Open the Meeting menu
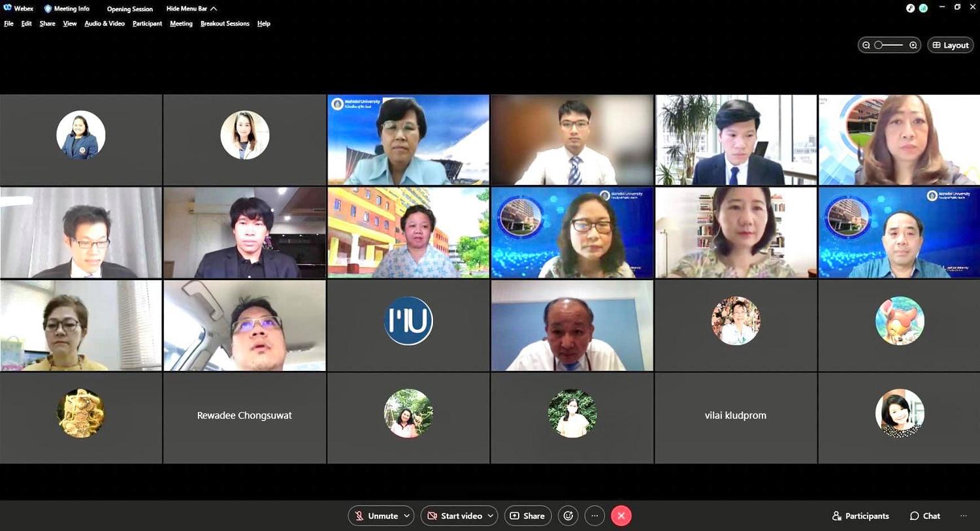Screen dimensions: 980x531 tap(181, 24)
